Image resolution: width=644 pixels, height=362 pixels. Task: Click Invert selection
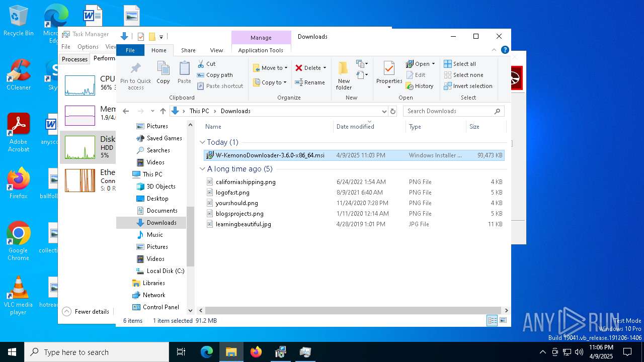468,86
